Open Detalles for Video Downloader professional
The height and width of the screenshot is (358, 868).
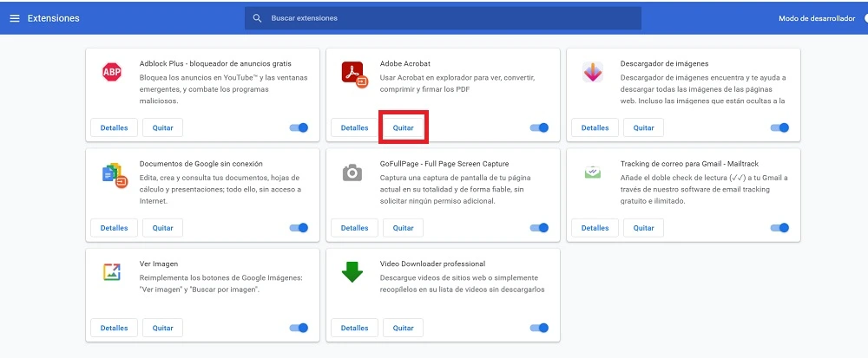point(354,328)
